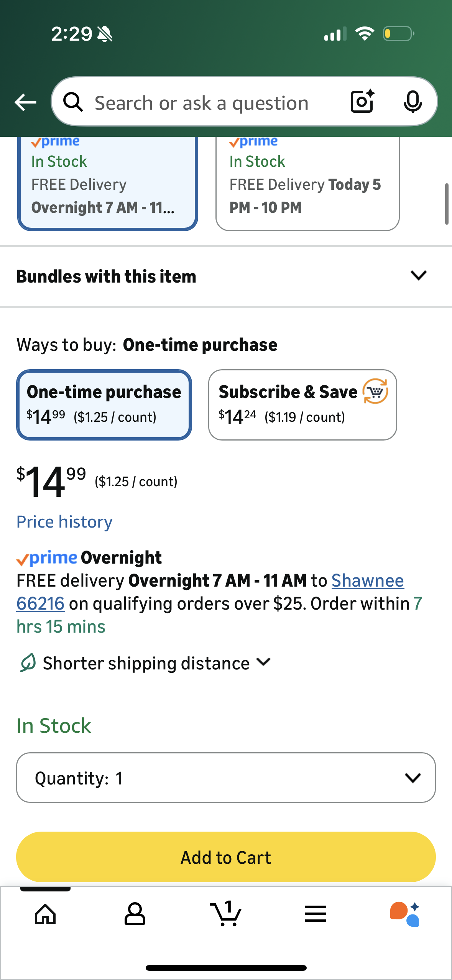View the Price history
Screen dimensions: 452x980
click(64, 521)
